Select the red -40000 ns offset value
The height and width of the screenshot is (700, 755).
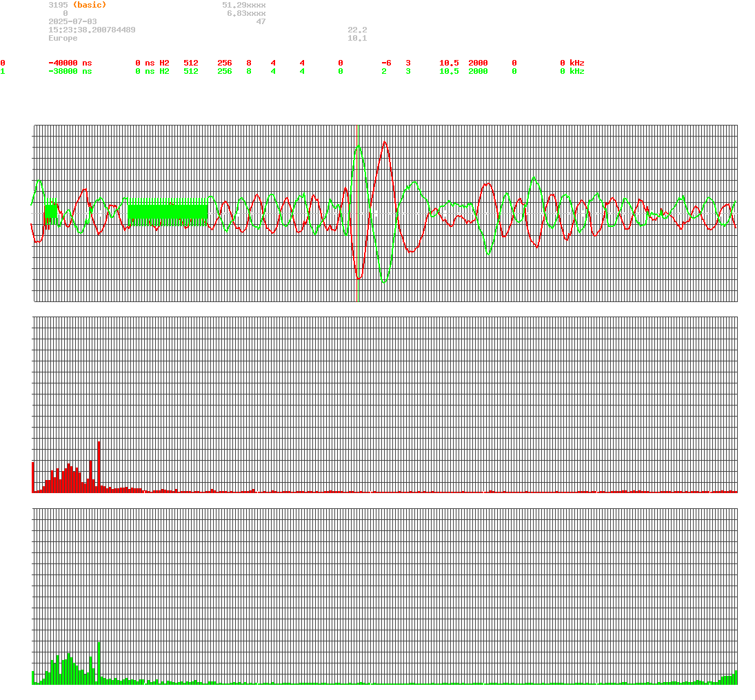point(70,63)
